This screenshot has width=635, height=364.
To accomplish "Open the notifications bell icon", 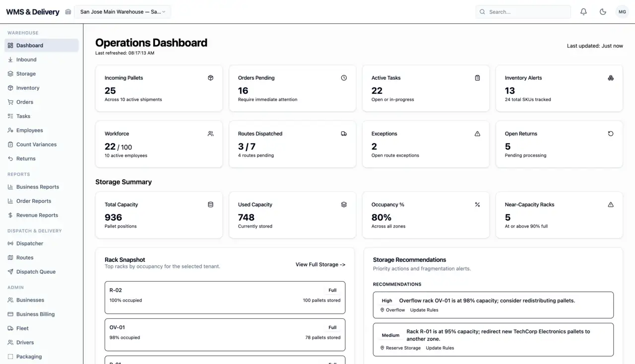I will pos(583,12).
